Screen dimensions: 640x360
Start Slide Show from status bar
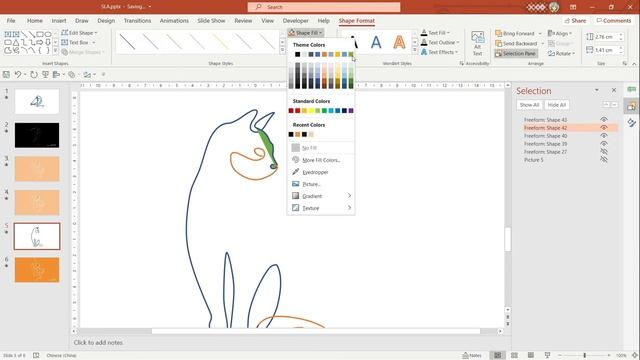click(547, 355)
